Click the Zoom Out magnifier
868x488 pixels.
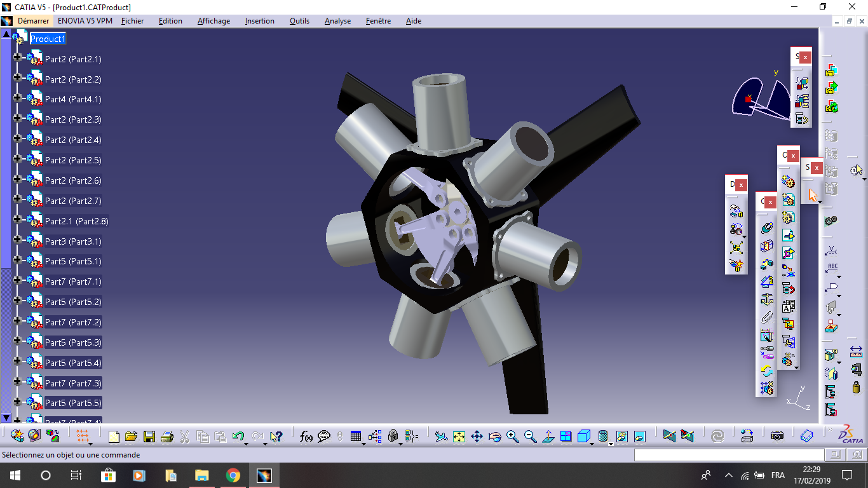click(x=530, y=437)
